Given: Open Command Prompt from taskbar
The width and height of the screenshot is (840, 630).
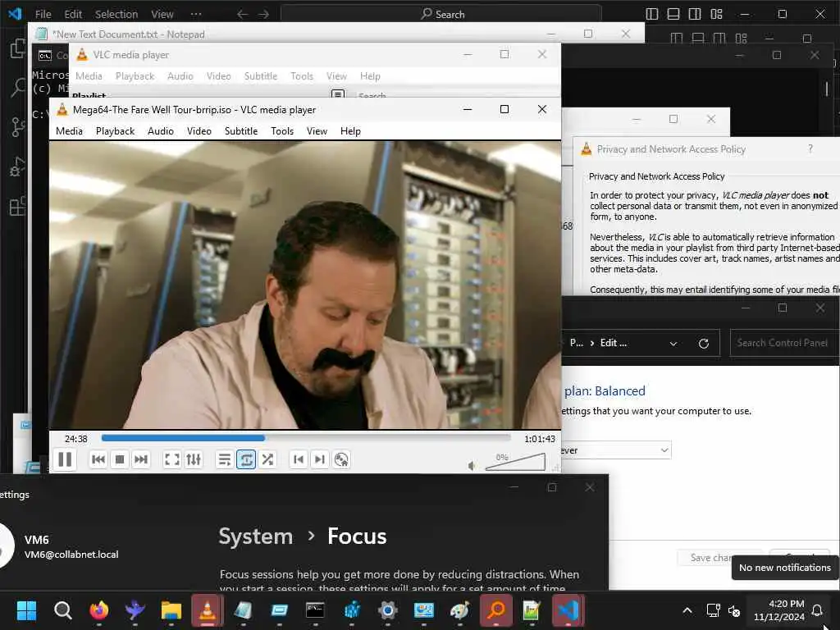Looking at the screenshot, I should point(315,610).
